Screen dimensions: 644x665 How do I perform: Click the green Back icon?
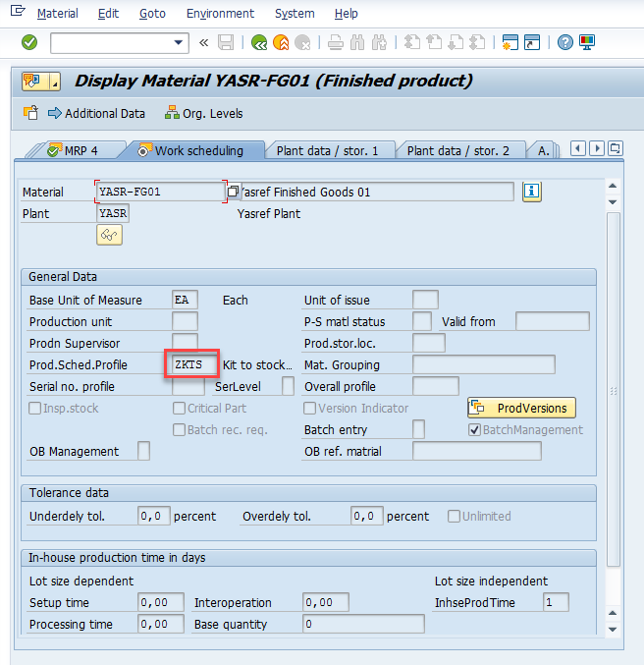pos(259,42)
